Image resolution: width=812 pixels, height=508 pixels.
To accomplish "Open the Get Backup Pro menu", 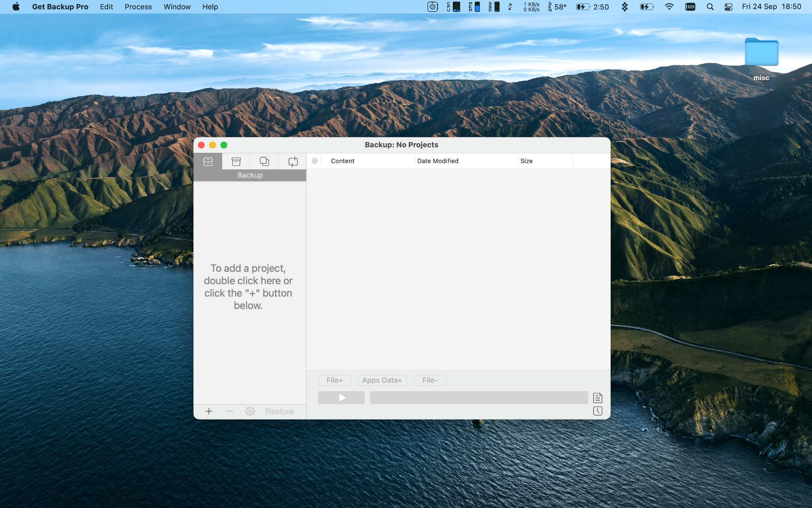I will 60,7.
